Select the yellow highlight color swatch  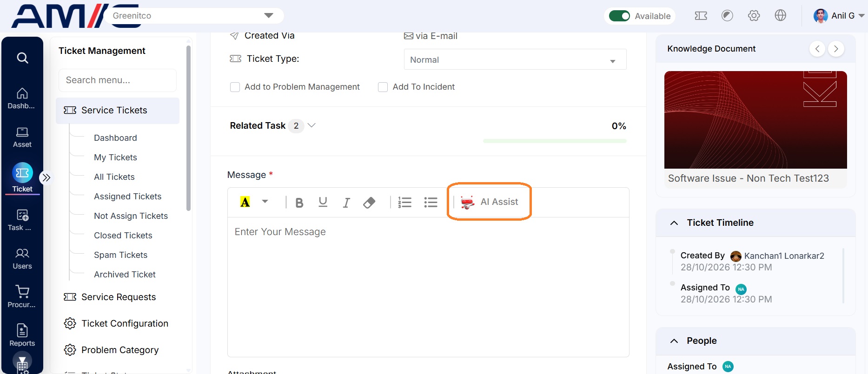pos(245,202)
